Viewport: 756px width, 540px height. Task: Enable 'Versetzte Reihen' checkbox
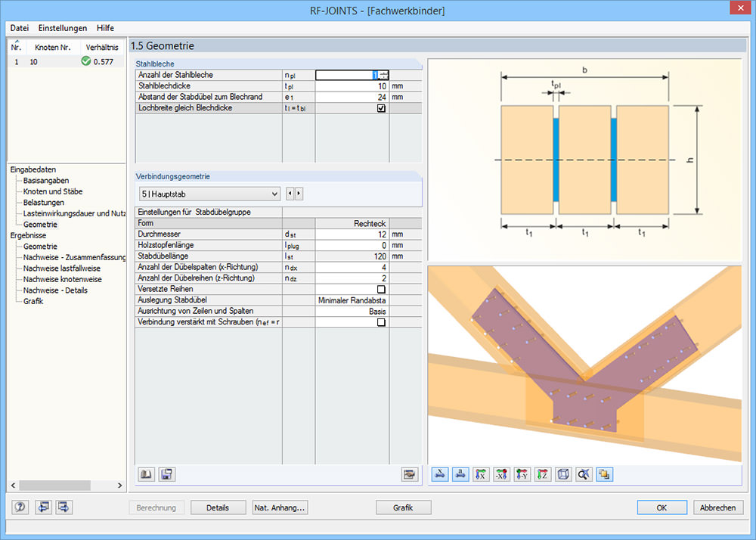point(381,289)
